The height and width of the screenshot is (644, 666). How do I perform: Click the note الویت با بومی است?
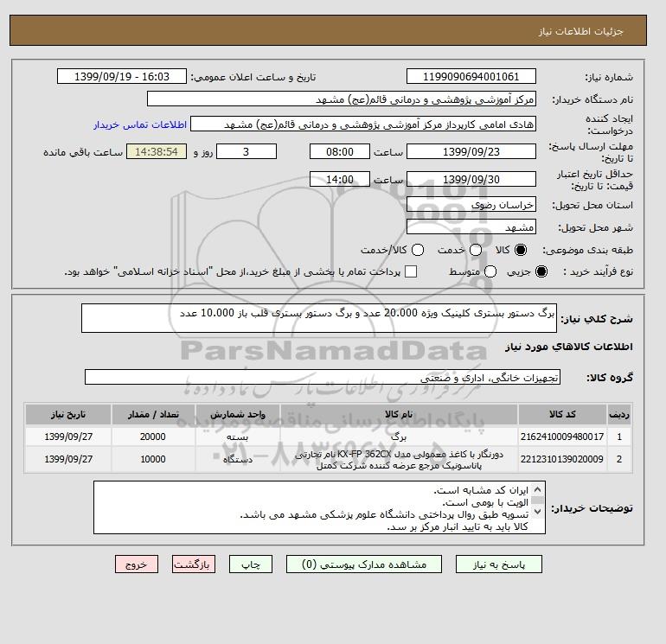click(x=485, y=502)
